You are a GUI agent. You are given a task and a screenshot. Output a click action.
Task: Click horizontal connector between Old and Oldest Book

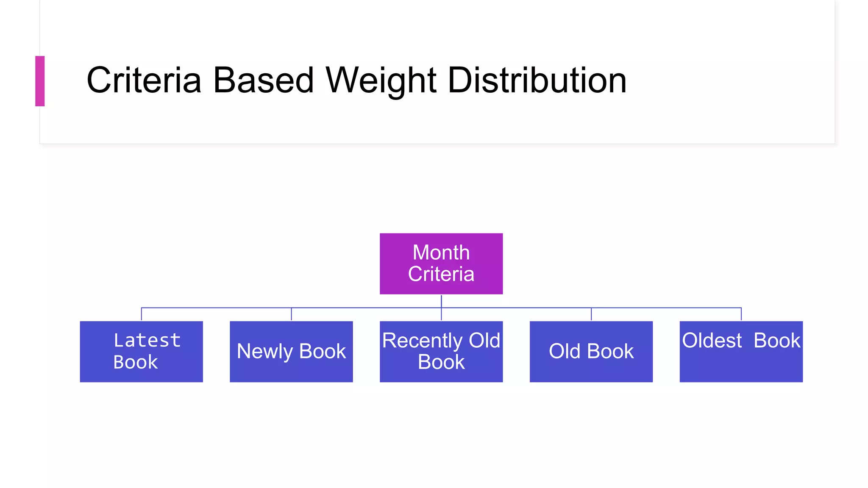(x=666, y=308)
